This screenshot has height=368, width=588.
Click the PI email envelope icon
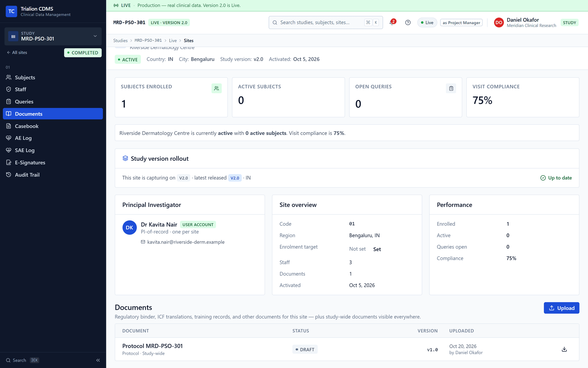click(x=143, y=242)
